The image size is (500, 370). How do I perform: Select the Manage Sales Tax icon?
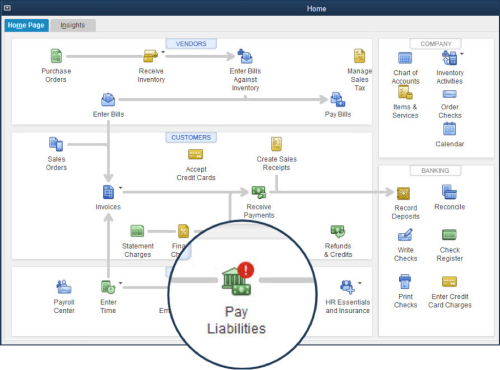359,56
